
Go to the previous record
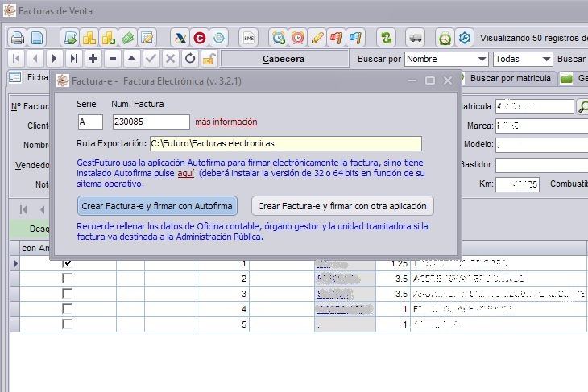coord(35,59)
